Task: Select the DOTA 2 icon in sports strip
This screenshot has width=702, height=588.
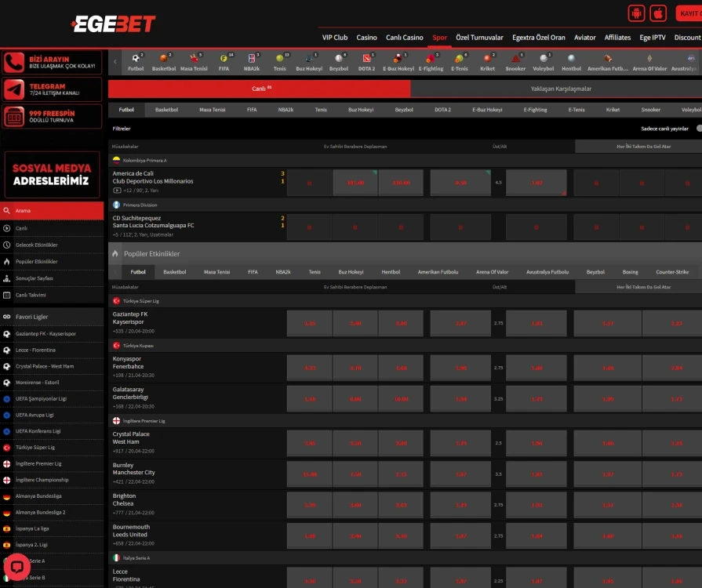Action: pyautogui.click(x=366, y=58)
